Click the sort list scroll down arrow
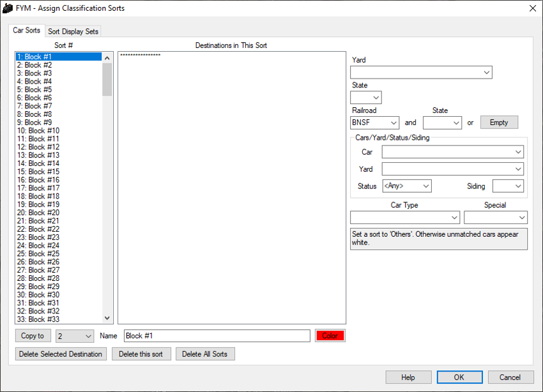The height and width of the screenshot is (392, 543). coord(107,318)
